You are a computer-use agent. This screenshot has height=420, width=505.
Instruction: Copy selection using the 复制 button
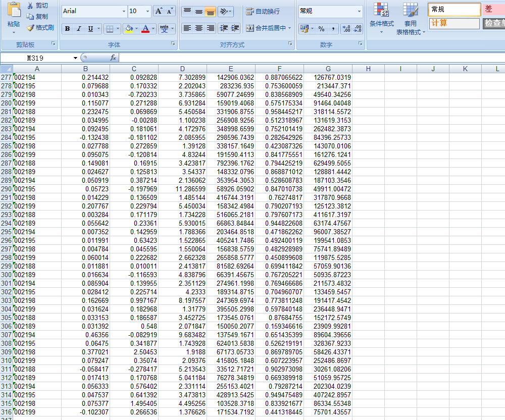pyautogui.click(x=38, y=17)
